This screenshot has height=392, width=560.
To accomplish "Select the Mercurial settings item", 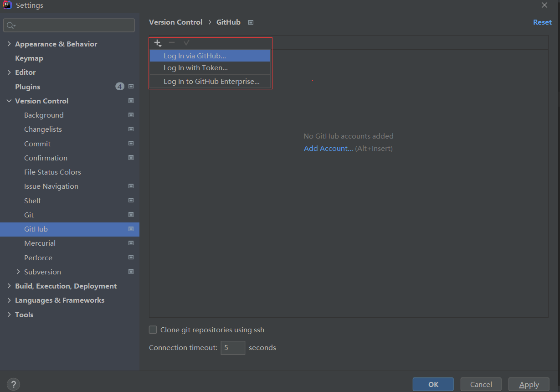I will [x=40, y=243].
